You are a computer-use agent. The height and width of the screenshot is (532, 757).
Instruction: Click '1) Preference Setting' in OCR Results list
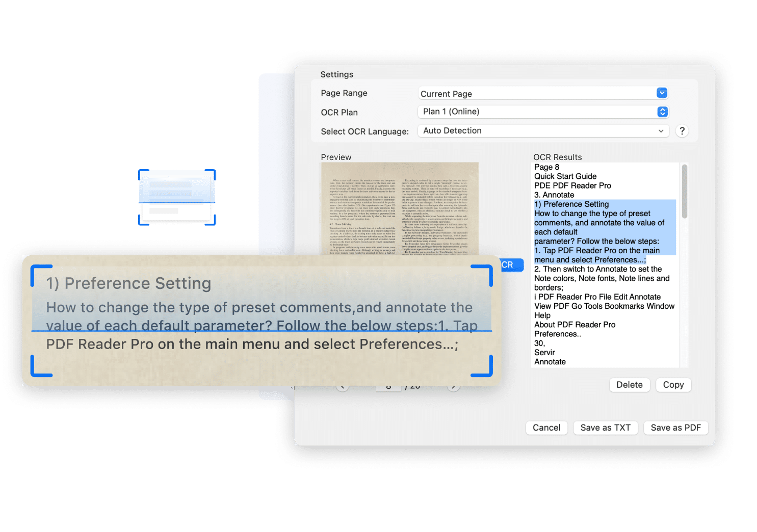tap(571, 204)
